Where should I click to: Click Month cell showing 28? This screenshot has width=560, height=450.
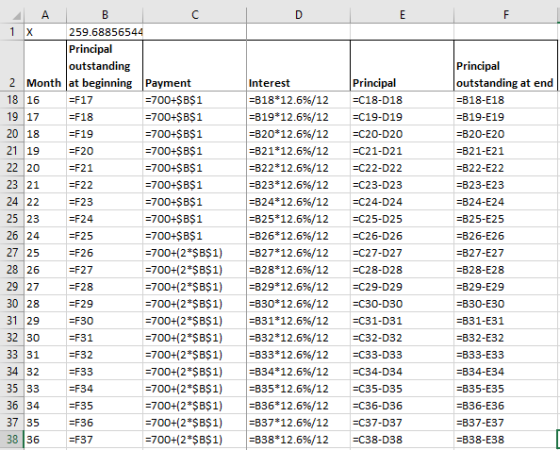coord(45,304)
